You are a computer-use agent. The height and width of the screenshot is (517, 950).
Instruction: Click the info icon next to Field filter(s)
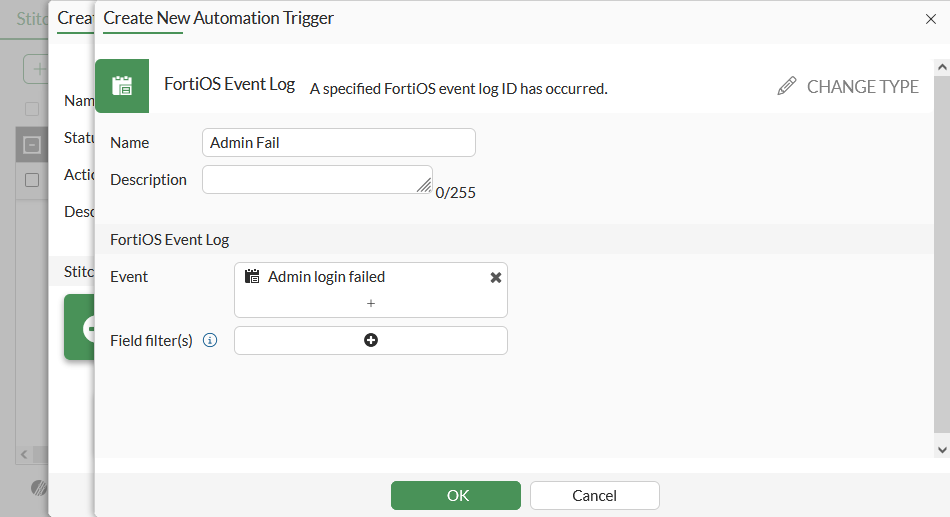(210, 340)
